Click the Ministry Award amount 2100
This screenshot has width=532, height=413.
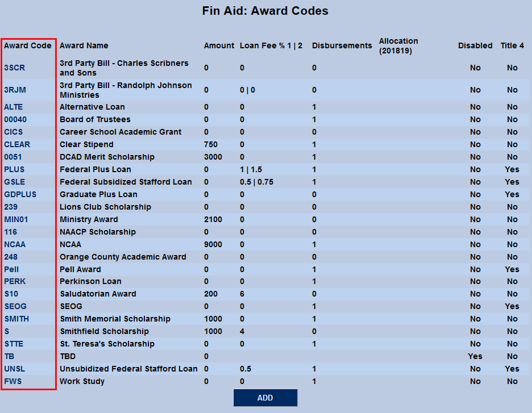213,219
